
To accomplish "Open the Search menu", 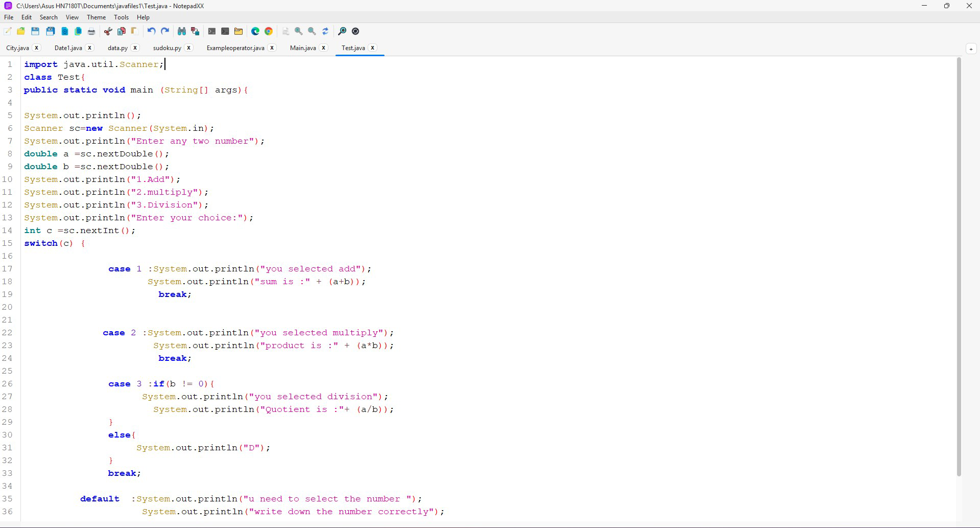I will (x=49, y=17).
